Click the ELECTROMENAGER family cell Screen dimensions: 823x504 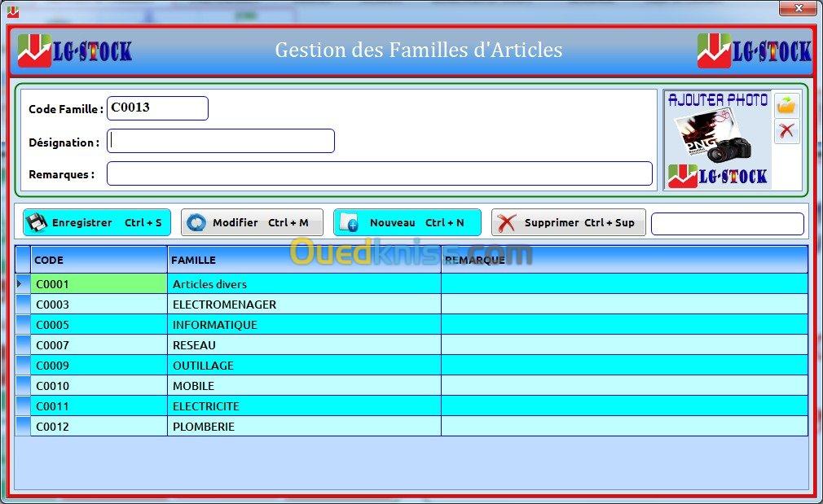click(x=304, y=305)
